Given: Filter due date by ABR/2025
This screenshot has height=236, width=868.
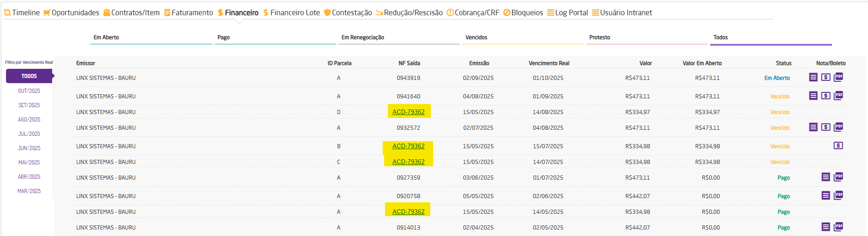Looking at the screenshot, I should pyautogui.click(x=29, y=177).
